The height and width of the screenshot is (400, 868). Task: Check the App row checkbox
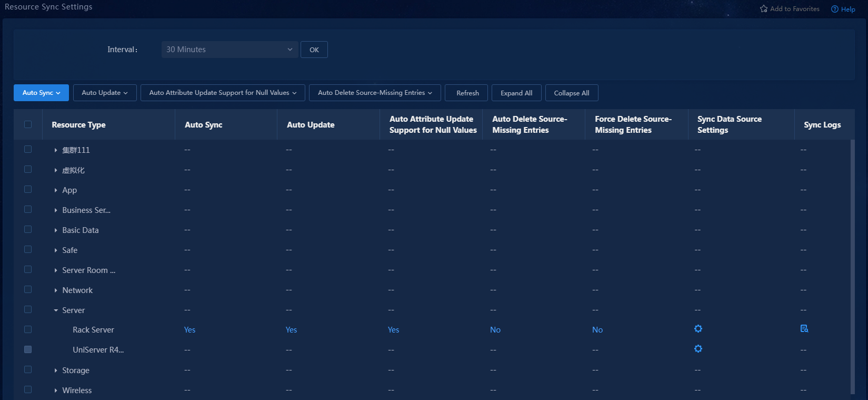coord(28,189)
